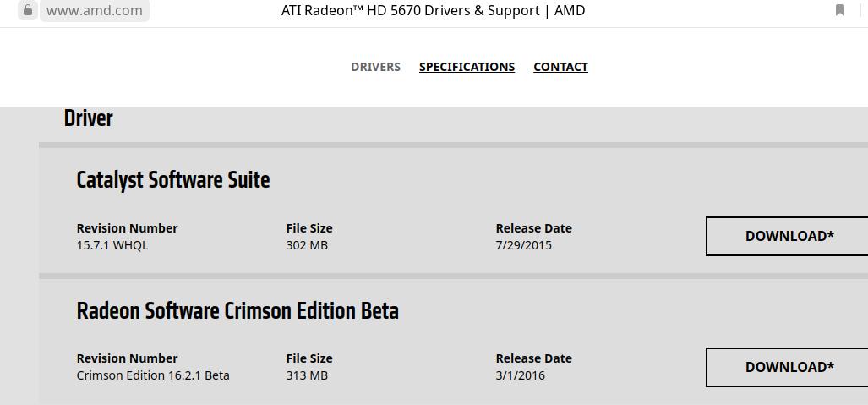
Task: Click the www.amd.com address field
Action: (x=94, y=10)
